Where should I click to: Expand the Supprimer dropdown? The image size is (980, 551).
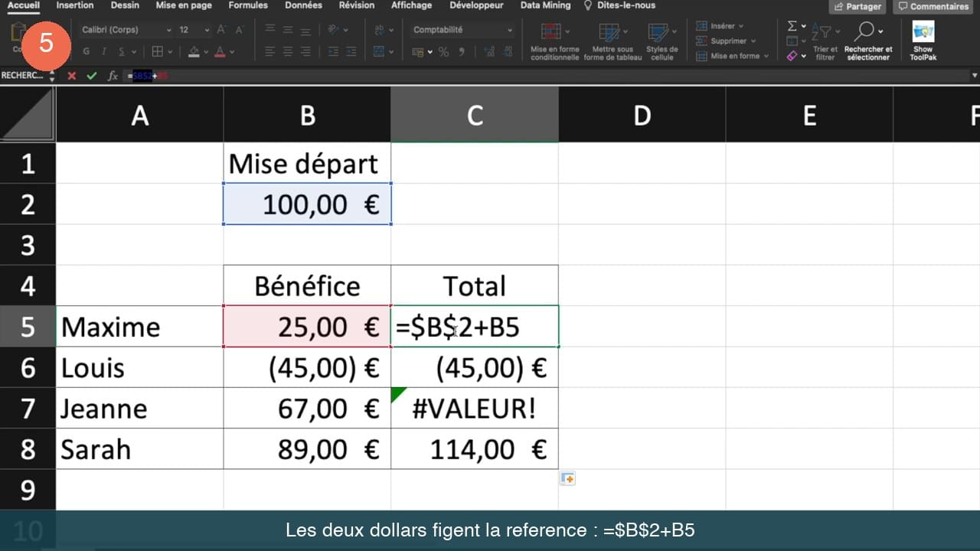(753, 41)
